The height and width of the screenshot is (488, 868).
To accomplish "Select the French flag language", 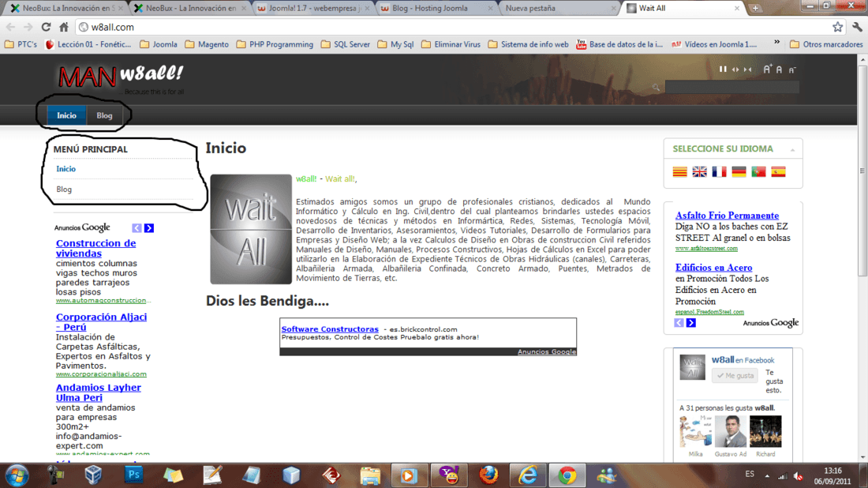I will 719,171.
